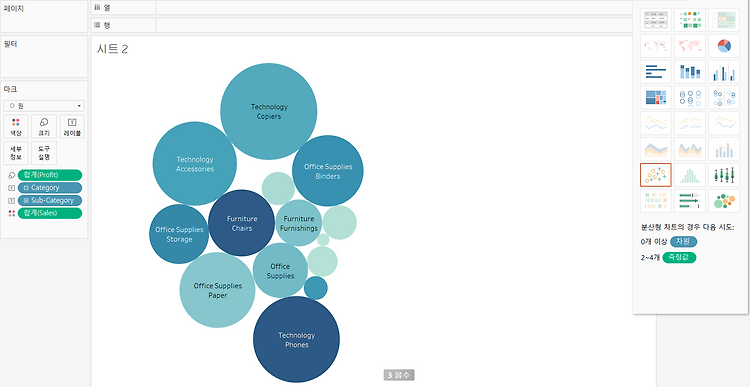Select the Office Supplies Binders bubble
Image resolution: width=750 pixels, height=387 pixels.
(328, 171)
